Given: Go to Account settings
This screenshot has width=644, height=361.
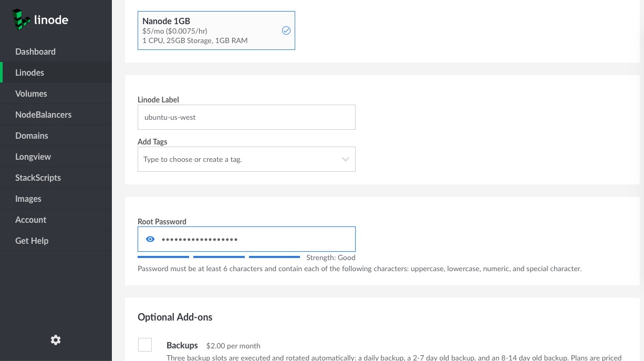Looking at the screenshot, I should (x=30, y=220).
